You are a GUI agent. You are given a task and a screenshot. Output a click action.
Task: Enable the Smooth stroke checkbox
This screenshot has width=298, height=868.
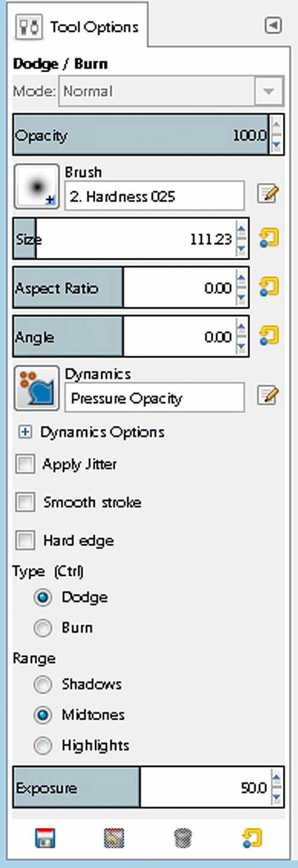point(25,502)
